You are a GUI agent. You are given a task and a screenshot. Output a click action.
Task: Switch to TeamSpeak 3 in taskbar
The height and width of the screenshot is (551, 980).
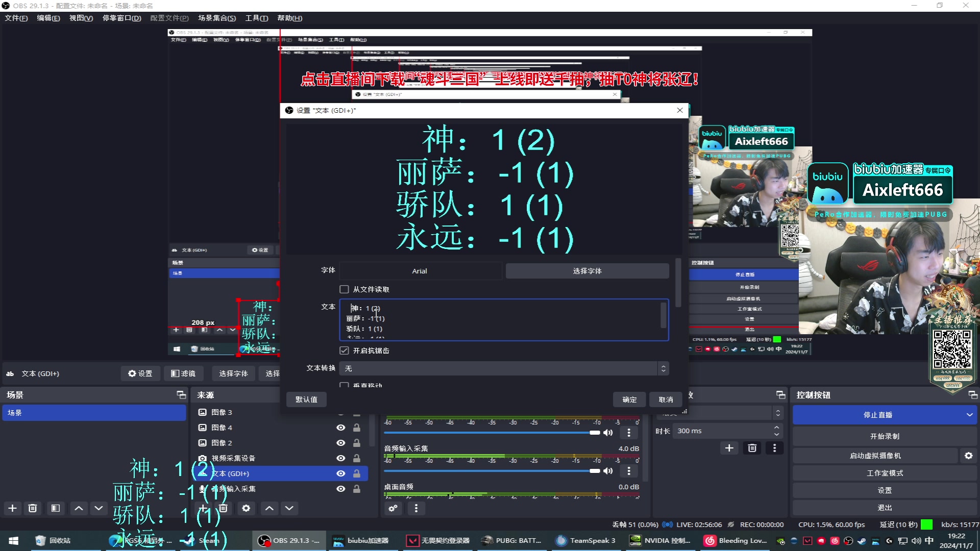pos(585,540)
